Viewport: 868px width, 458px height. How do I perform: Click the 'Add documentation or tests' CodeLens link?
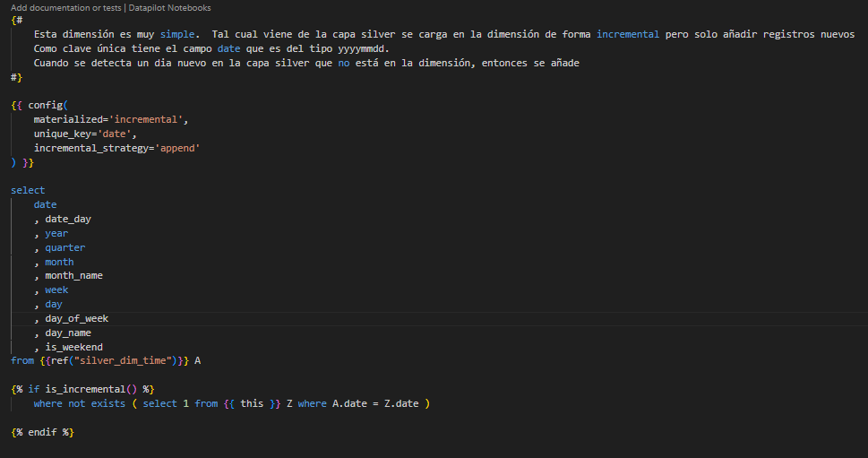click(64, 7)
